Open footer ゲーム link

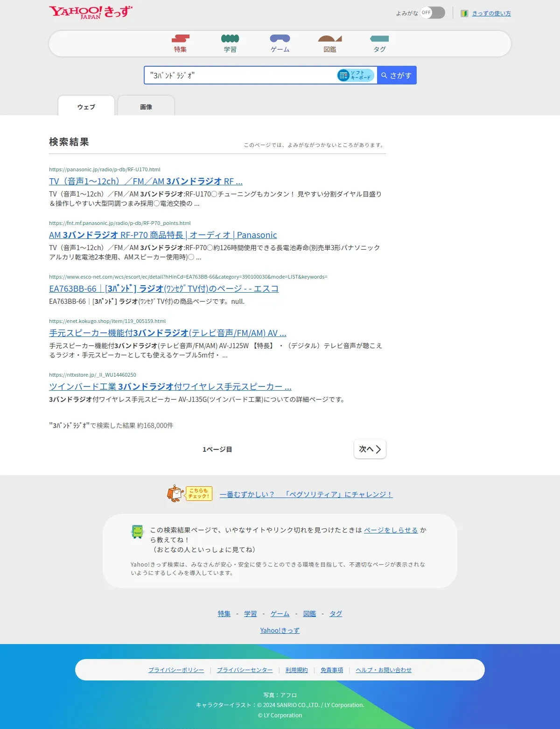pyautogui.click(x=280, y=614)
